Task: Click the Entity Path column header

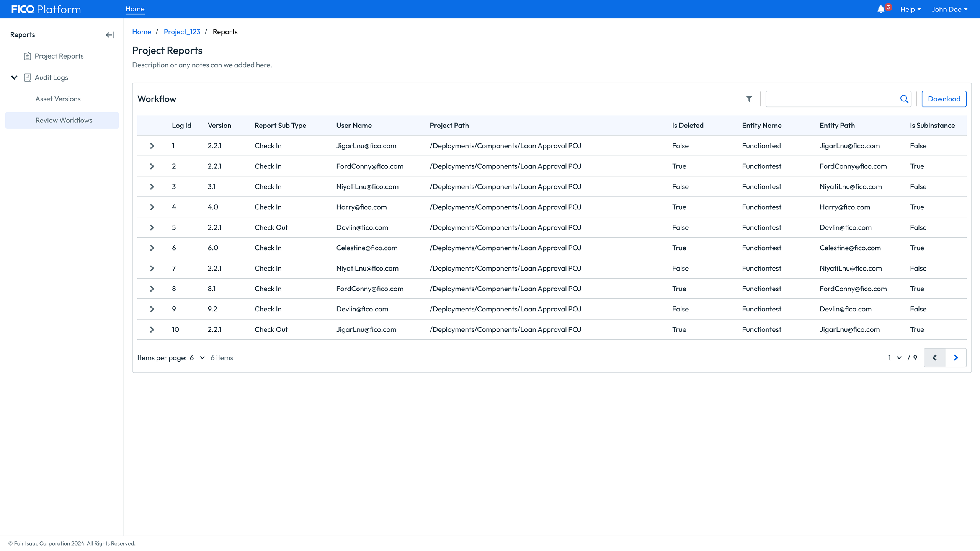Action: (x=837, y=126)
